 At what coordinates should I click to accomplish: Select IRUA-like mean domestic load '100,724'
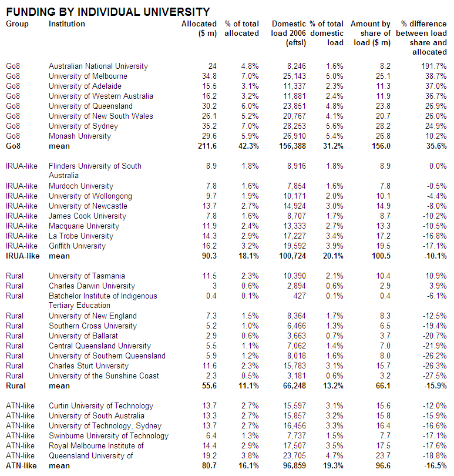(x=292, y=256)
